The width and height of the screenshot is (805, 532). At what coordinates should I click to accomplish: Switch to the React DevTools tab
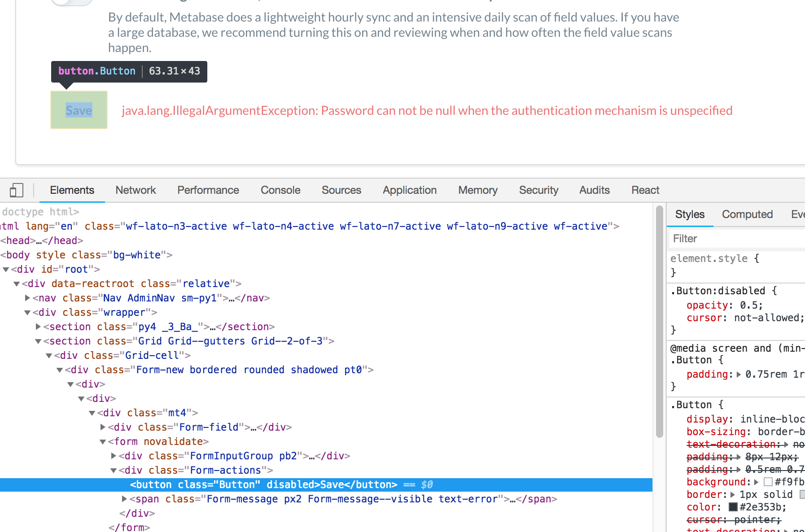coord(645,190)
